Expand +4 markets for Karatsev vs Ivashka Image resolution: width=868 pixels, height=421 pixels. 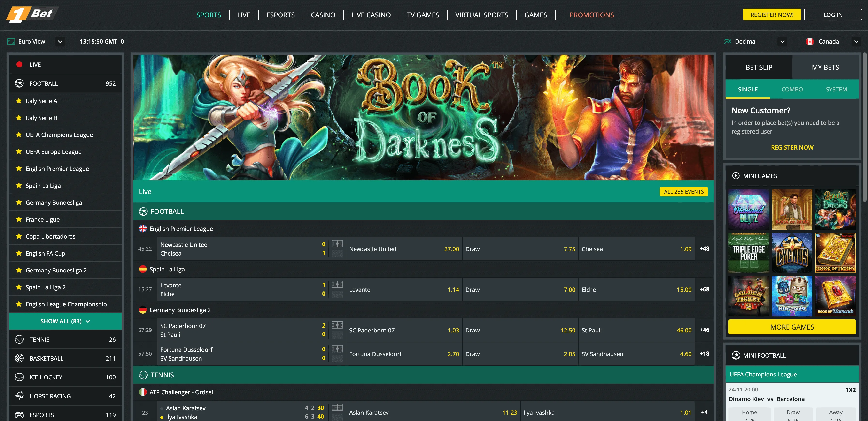pos(704,412)
